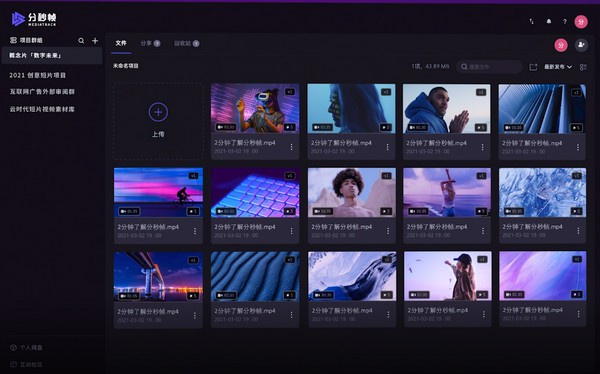Open the night bridge video thumbnail

click(158, 276)
